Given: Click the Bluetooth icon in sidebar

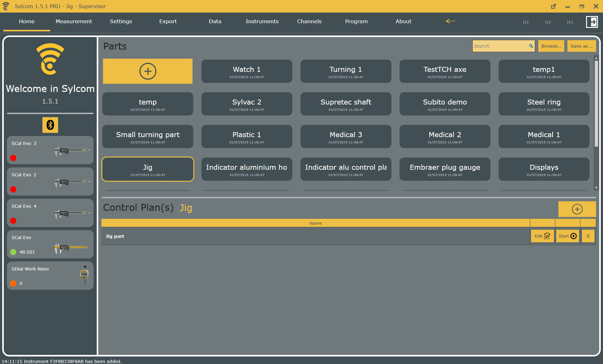Looking at the screenshot, I should 50,125.
